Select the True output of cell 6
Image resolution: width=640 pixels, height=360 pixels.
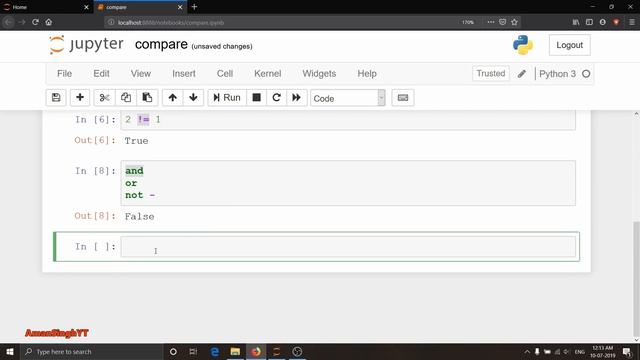[136, 141]
